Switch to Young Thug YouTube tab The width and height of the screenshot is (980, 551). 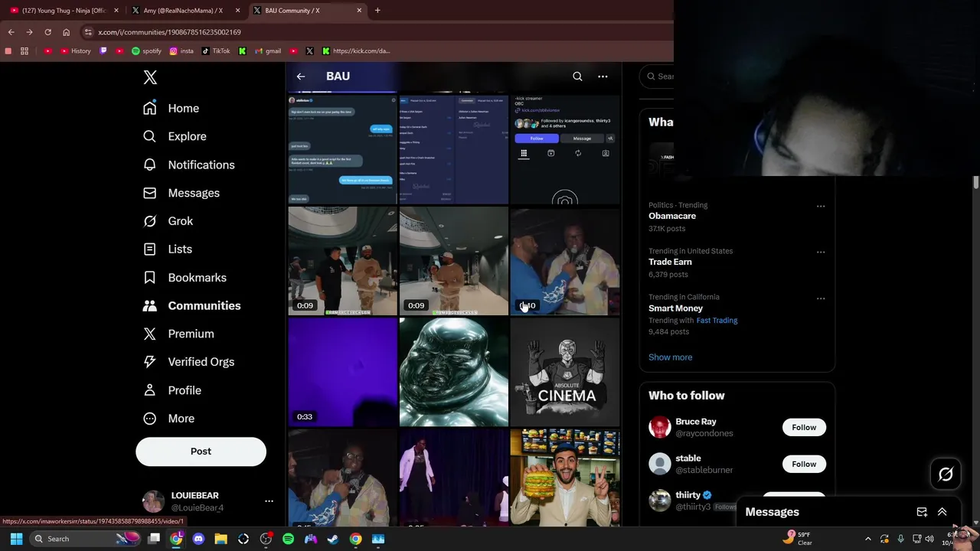click(x=64, y=11)
